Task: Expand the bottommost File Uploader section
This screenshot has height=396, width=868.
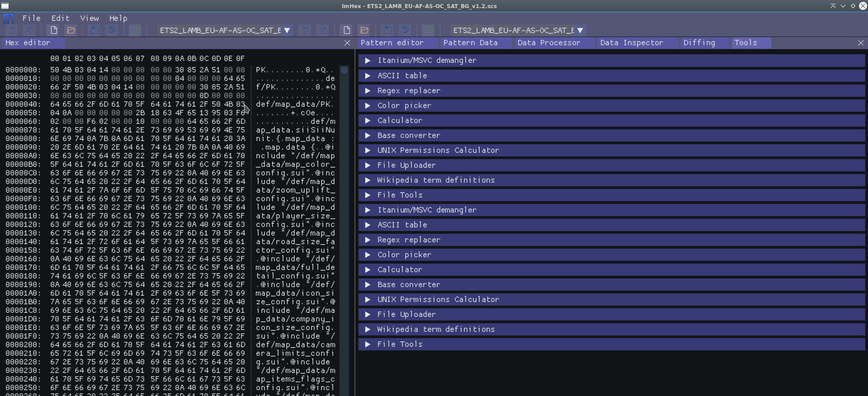Action: (x=612, y=315)
